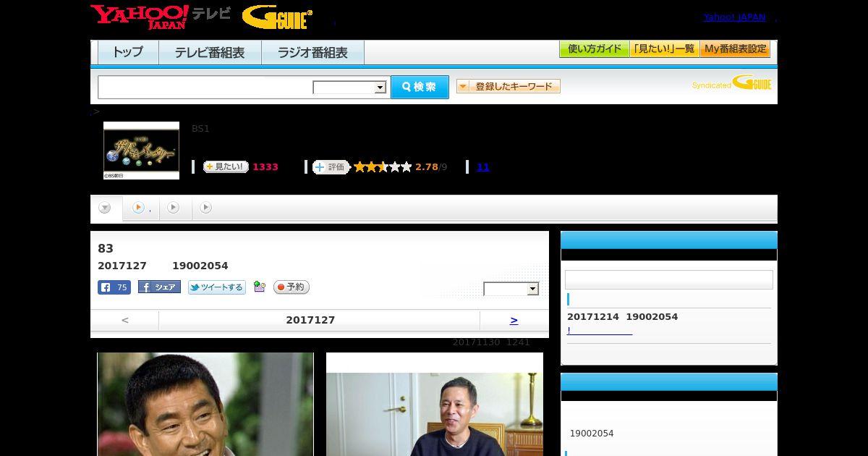Open the 「見たい!」一覧 list
This screenshot has width=868, height=456.
pos(664,49)
